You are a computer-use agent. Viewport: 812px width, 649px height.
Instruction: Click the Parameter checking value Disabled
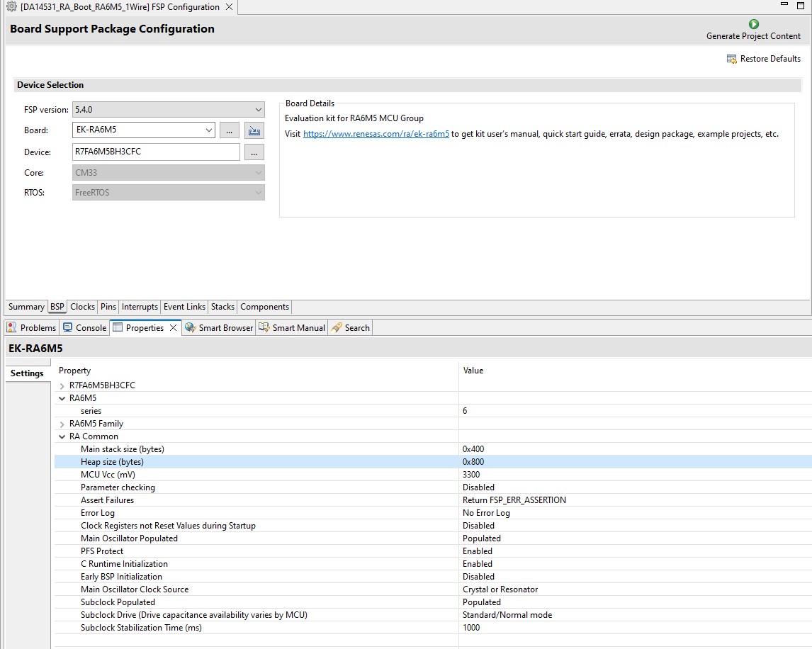[x=478, y=487]
